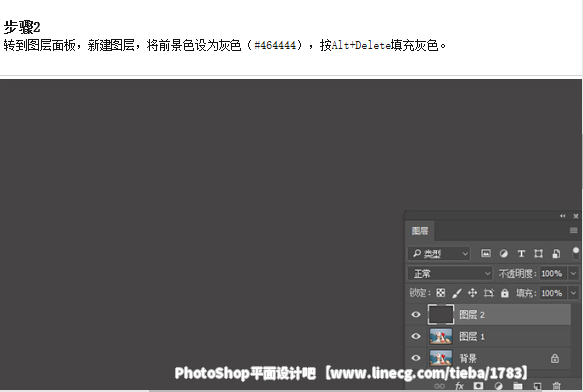Delete layer with trash icon
The width and height of the screenshot is (583, 392).
tap(557, 386)
